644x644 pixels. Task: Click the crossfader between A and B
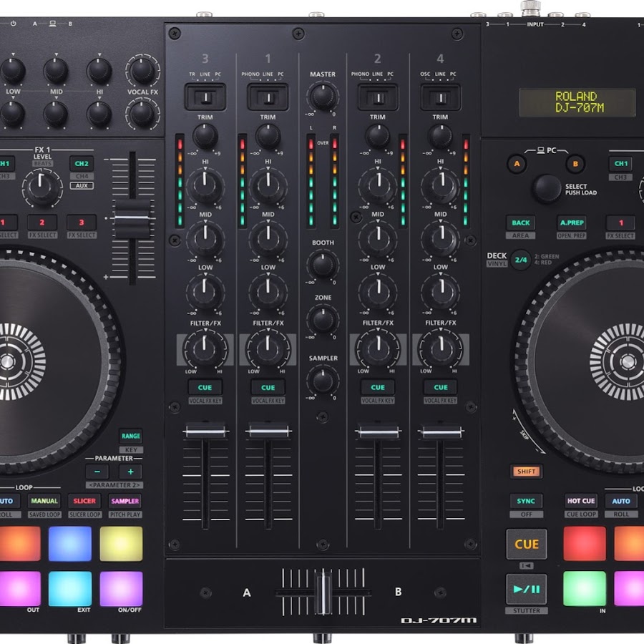pos(323,592)
